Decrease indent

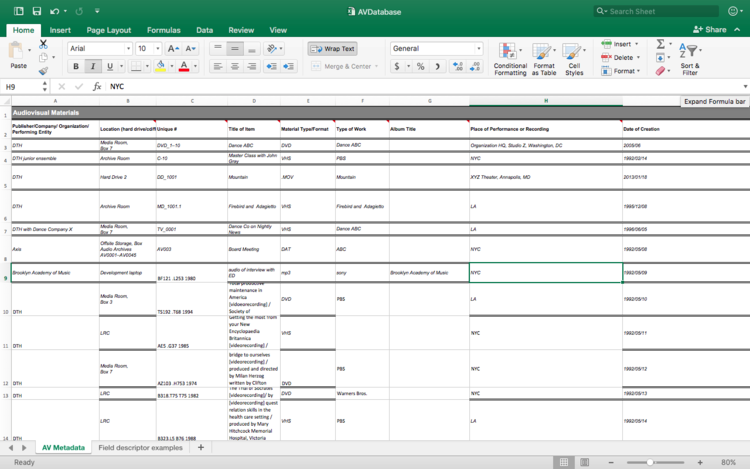point(272,66)
